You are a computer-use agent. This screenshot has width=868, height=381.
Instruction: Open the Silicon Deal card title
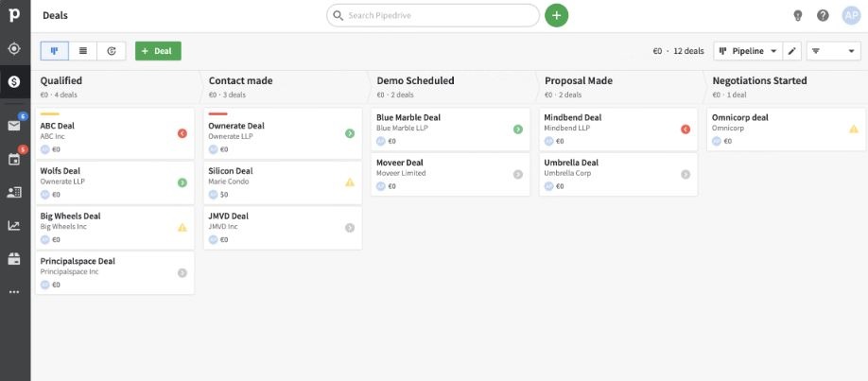pyautogui.click(x=229, y=171)
